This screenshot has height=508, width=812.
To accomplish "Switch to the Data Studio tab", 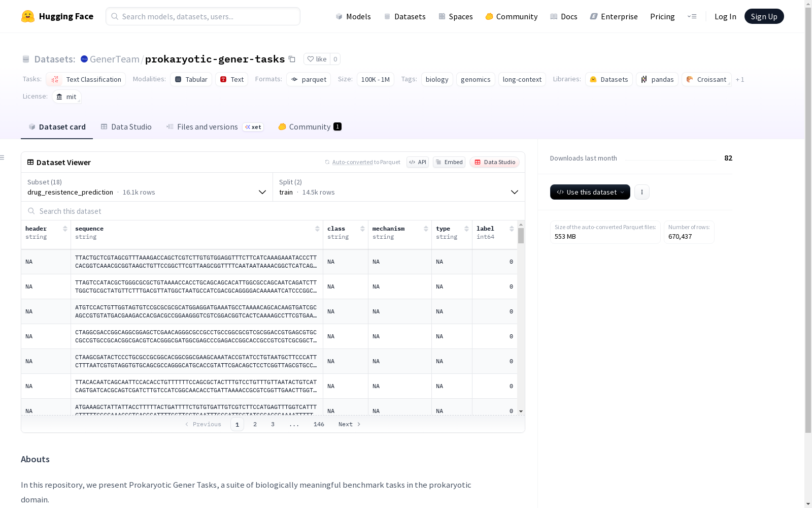I will (126, 127).
